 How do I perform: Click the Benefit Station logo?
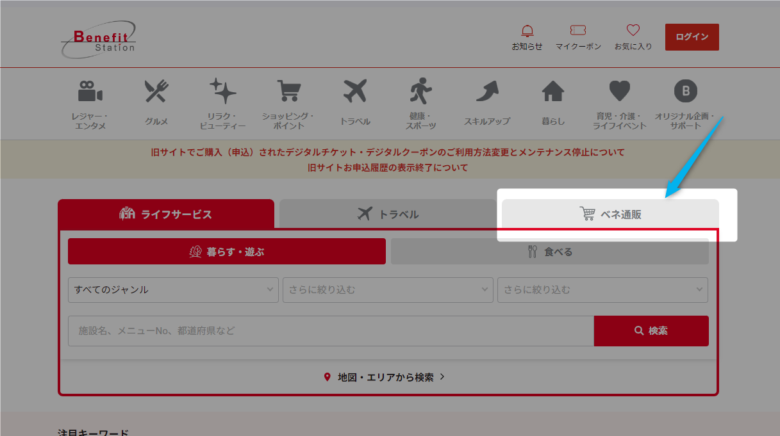tap(98, 38)
